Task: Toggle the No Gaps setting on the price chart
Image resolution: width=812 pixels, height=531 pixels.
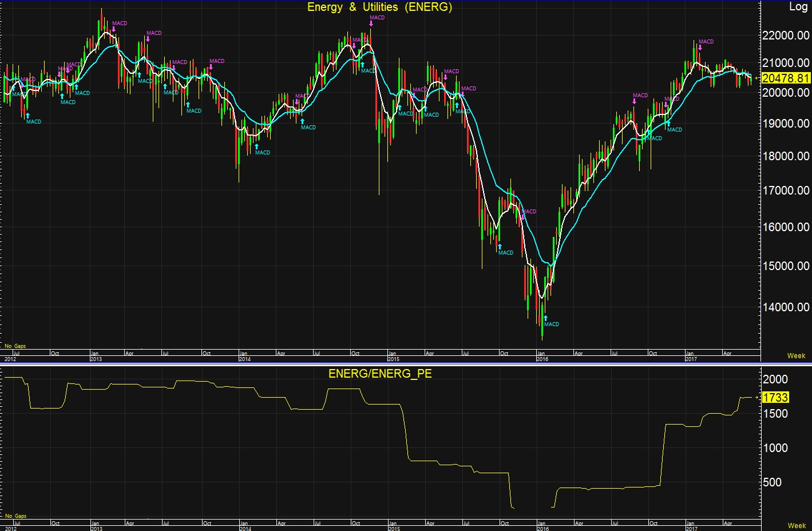Action: (15, 346)
